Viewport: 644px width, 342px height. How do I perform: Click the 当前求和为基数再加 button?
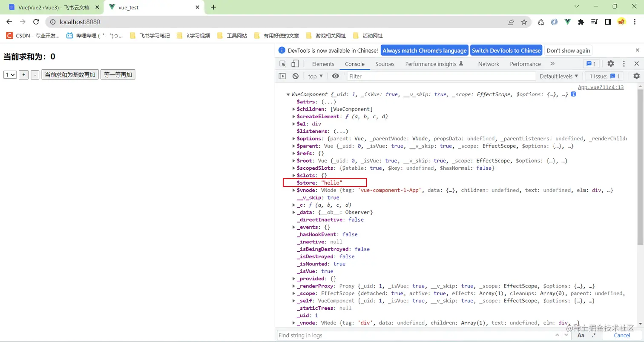(70, 75)
